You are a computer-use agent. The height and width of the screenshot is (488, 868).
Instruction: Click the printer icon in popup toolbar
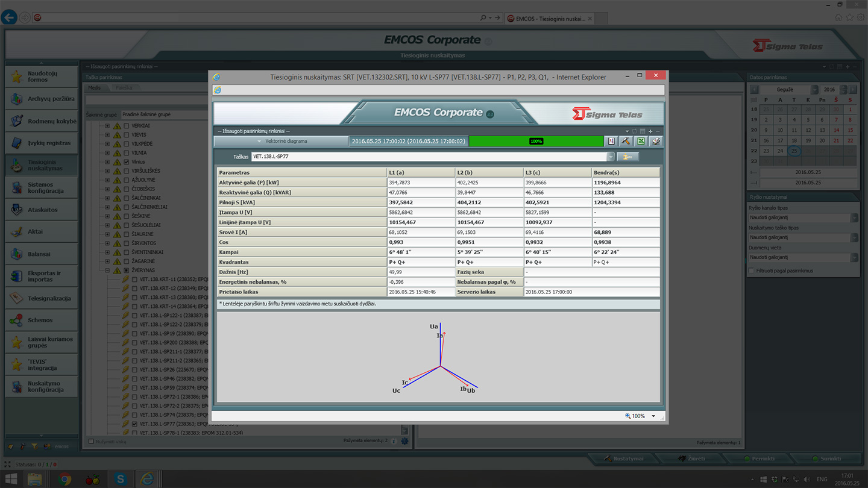point(656,141)
